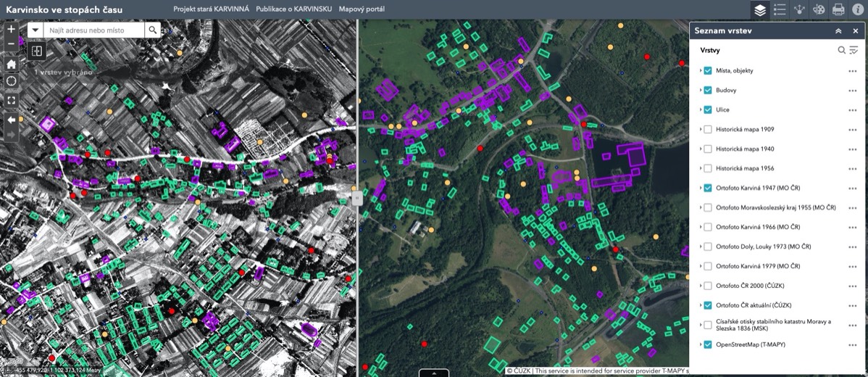Image resolution: width=868 pixels, height=377 pixels.
Task: Collapse the Seznam vrstev panel
Action: click(x=838, y=31)
